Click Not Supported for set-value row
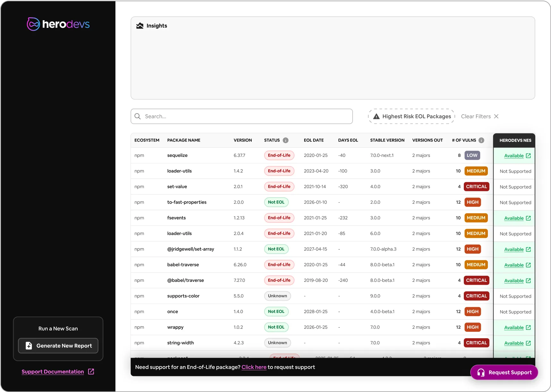551x392 pixels. [x=515, y=187]
